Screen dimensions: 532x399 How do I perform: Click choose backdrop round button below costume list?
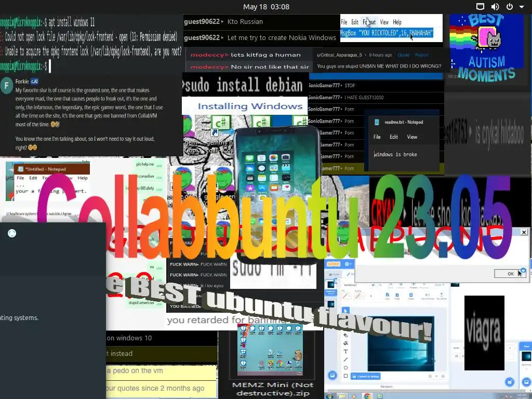pos(332,375)
